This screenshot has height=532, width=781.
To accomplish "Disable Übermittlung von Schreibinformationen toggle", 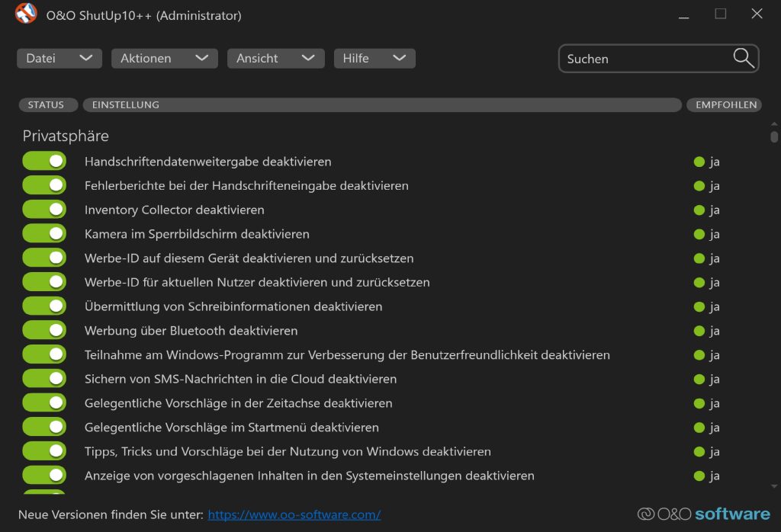I will pyautogui.click(x=44, y=306).
